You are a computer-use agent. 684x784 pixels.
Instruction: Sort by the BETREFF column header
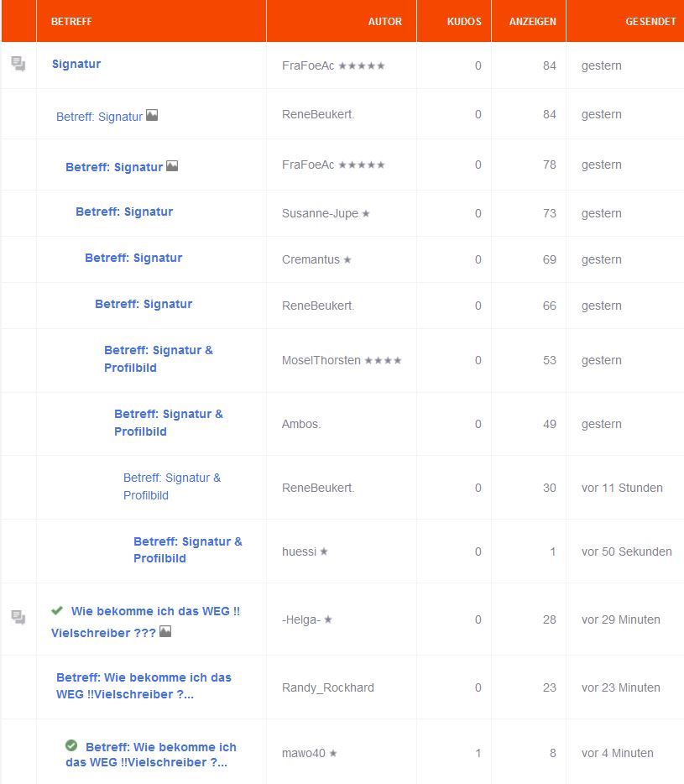click(x=71, y=22)
